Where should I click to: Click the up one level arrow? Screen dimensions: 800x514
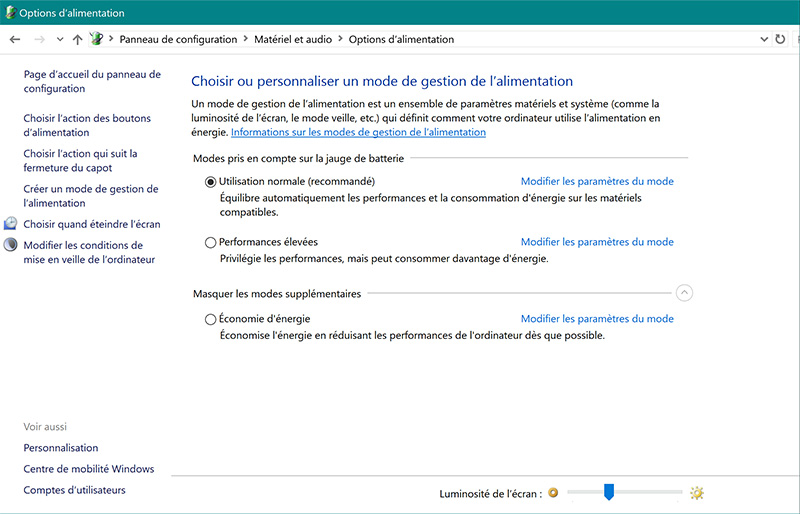pos(78,39)
